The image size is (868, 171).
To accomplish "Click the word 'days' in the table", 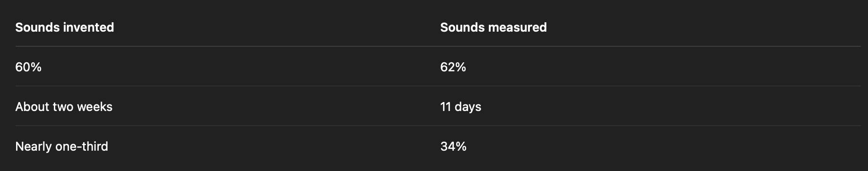I will point(468,107).
